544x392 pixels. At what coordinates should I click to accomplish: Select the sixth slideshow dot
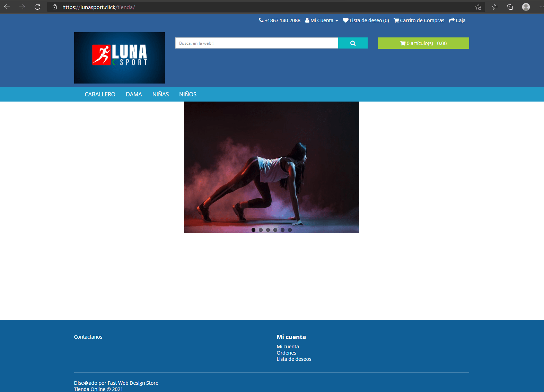pyautogui.click(x=290, y=230)
